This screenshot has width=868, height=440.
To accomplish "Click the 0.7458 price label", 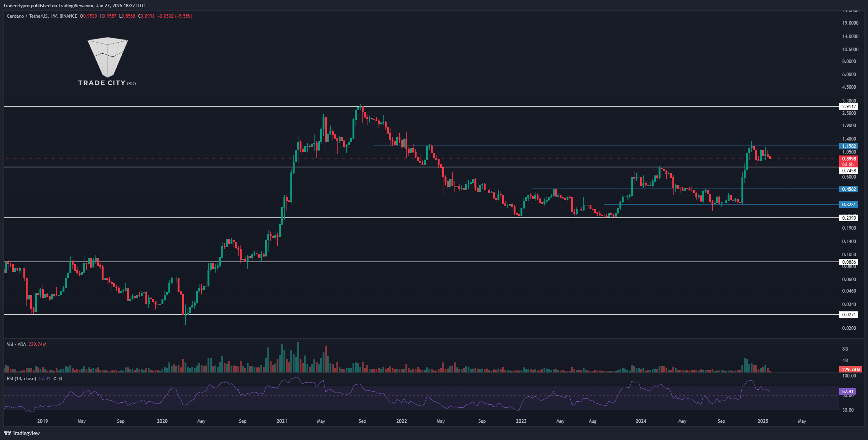I will (849, 171).
